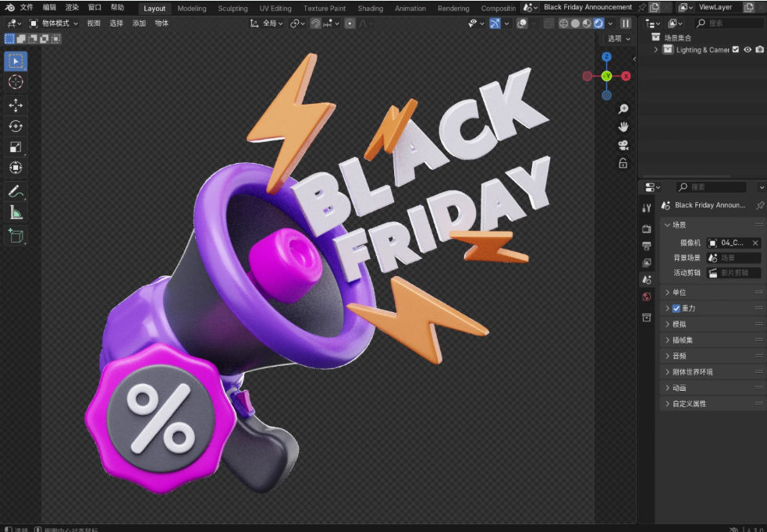Open the World properties tab (globe icon)

(647, 296)
